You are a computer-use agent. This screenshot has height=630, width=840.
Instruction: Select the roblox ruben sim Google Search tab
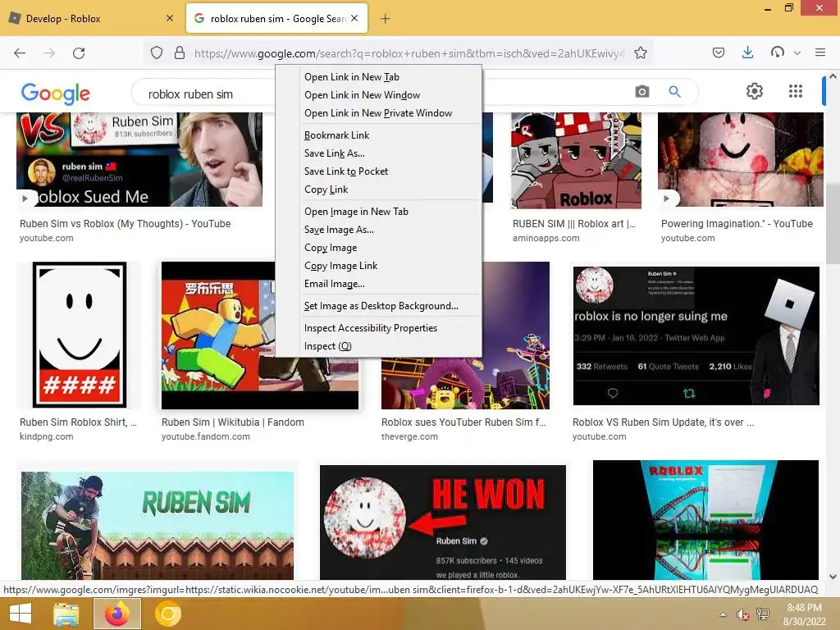pos(276,18)
